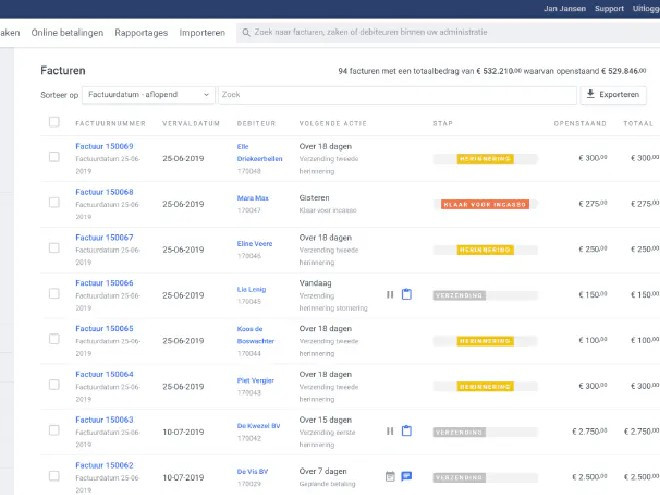Select checkbox for Factuur 150062
This screenshot has height=495, width=660.
coord(54,476)
